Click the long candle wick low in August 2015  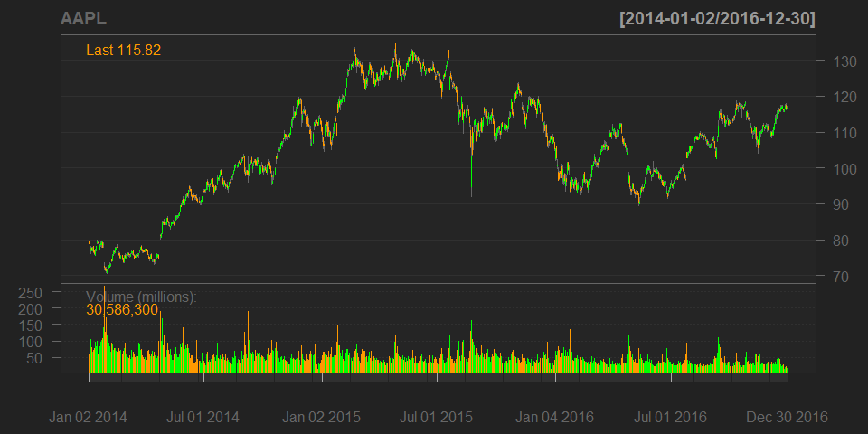coord(471,177)
